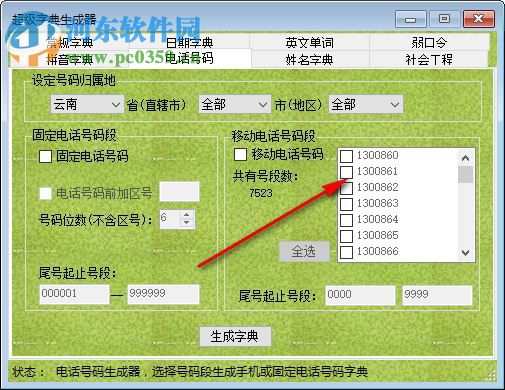
Task: Open the 姓名字典 tab
Action: [x=309, y=59]
